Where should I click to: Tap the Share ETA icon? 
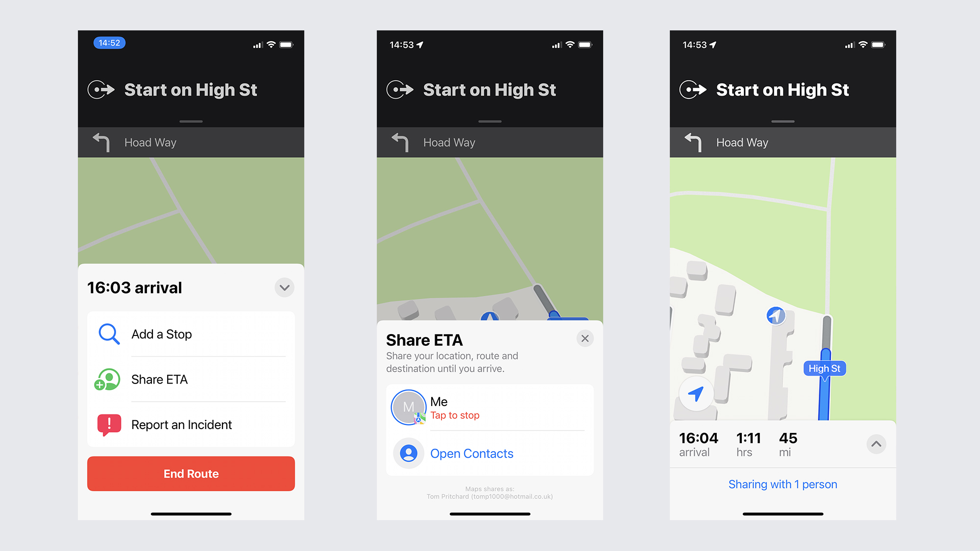tap(110, 380)
